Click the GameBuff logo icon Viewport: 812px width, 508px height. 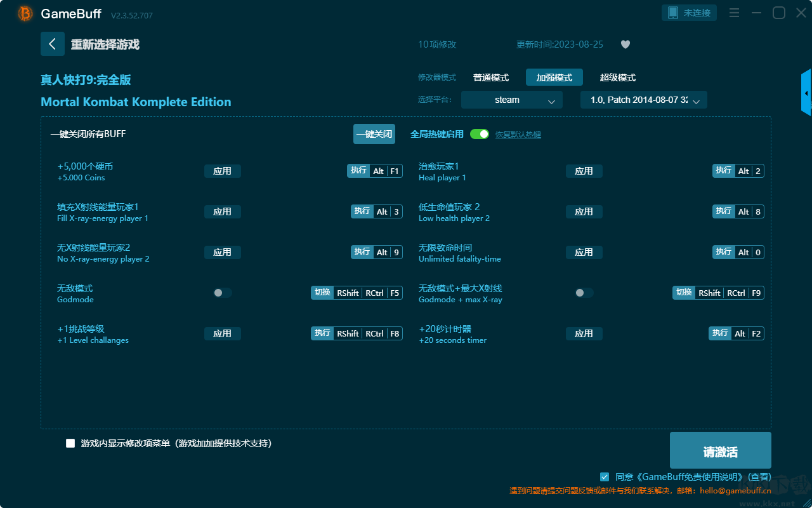click(x=25, y=13)
